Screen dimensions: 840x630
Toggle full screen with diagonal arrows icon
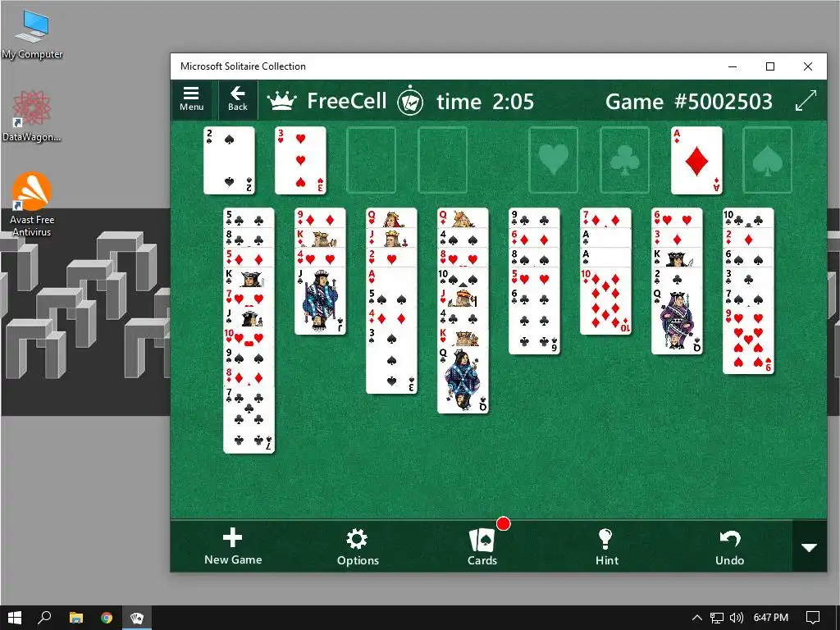(x=806, y=101)
